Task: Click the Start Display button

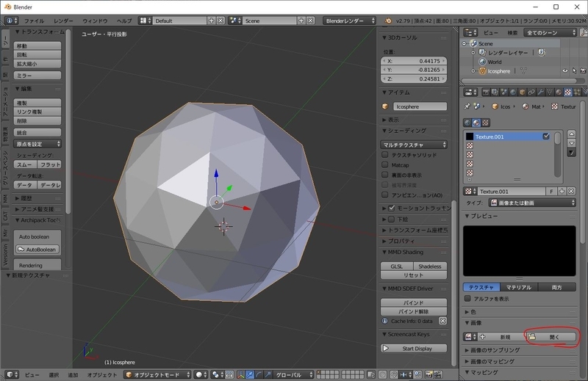Action: (x=414, y=349)
